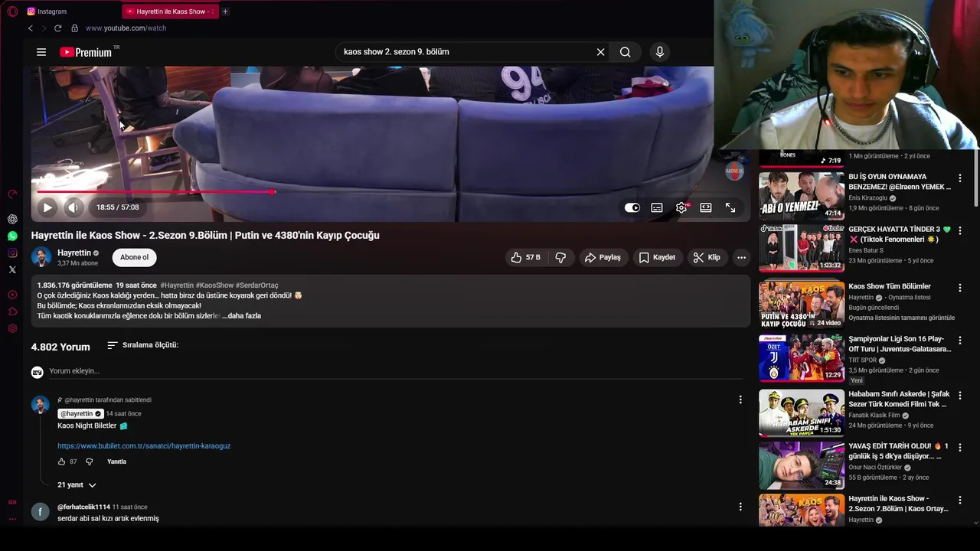Expand the 21 yanıt replies
The width and height of the screenshot is (980, 551).
(x=77, y=485)
